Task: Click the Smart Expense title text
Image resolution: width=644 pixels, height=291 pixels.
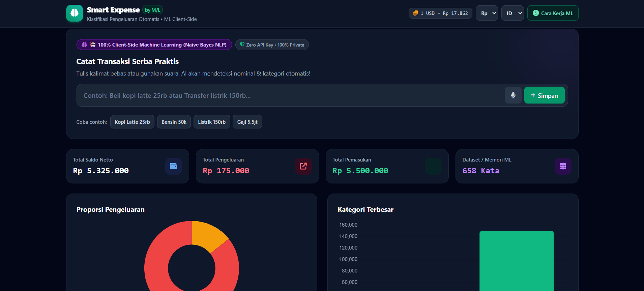Action: [113, 10]
